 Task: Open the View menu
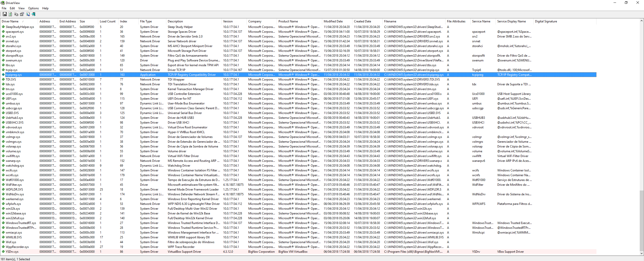(21, 8)
